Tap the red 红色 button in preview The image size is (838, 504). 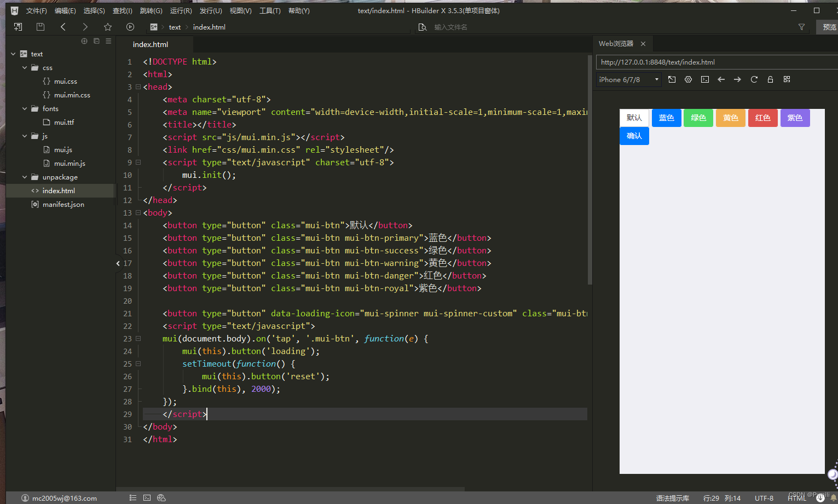click(763, 118)
